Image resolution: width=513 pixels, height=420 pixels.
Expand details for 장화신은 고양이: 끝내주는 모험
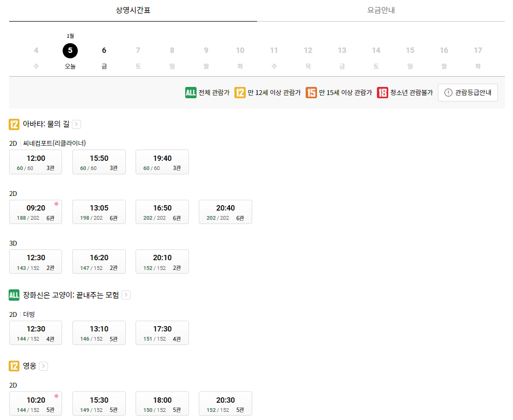click(x=125, y=295)
